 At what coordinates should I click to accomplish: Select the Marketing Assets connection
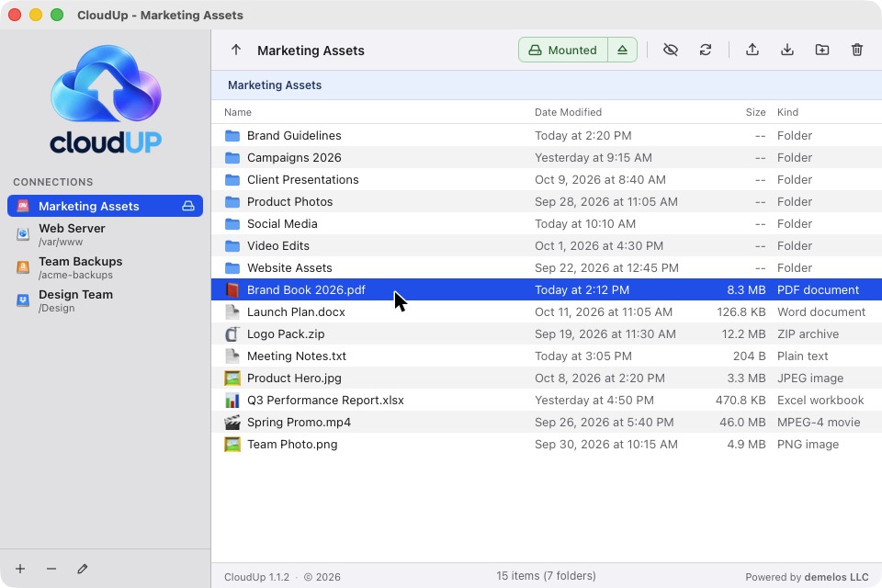(105, 206)
